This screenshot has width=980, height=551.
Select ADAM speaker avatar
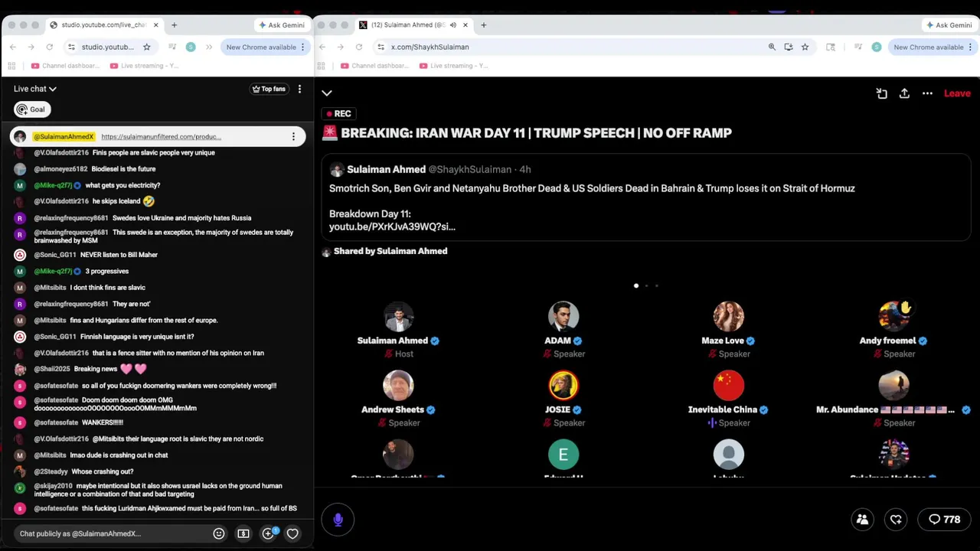(x=563, y=317)
